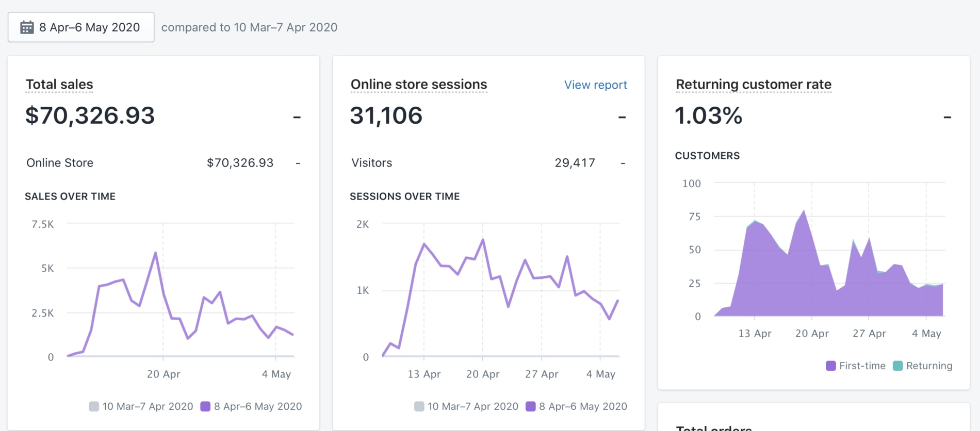This screenshot has width=980, height=431.
Task: Click the compared to 10 Mar–7 Apr 2020 text
Action: [x=249, y=27]
